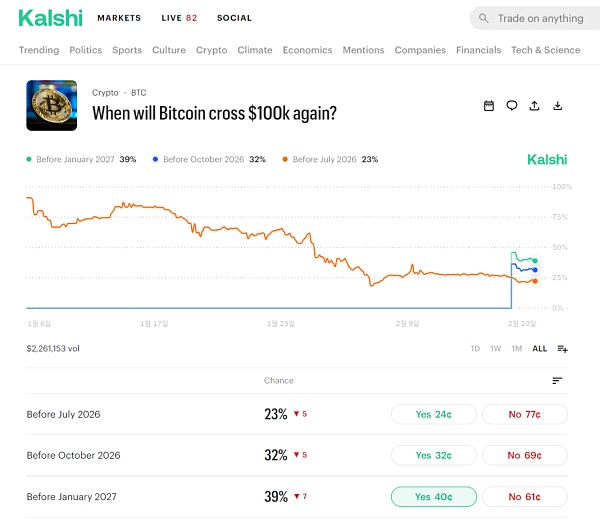Select the 1D chart time range
Viewport: 600px width, 522px height.
[x=475, y=349]
